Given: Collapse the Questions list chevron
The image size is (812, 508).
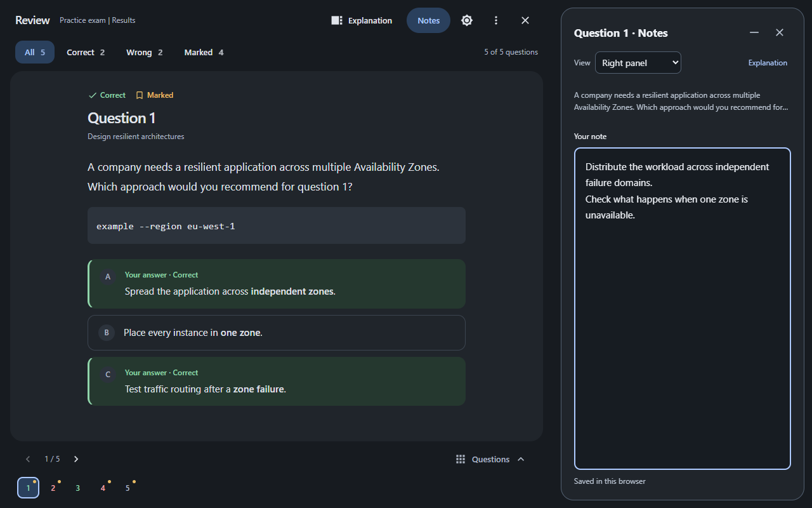Looking at the screenshot, I should click(x=521, y=459).
